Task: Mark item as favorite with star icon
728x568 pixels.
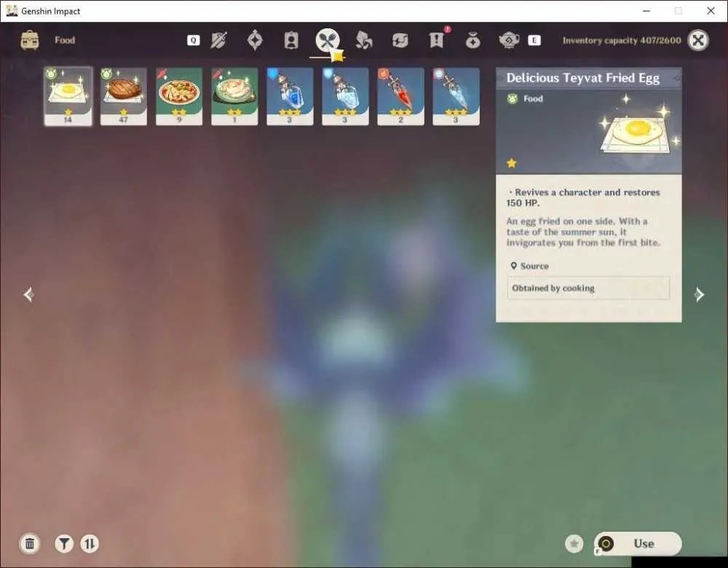Action: coord(574,543)
